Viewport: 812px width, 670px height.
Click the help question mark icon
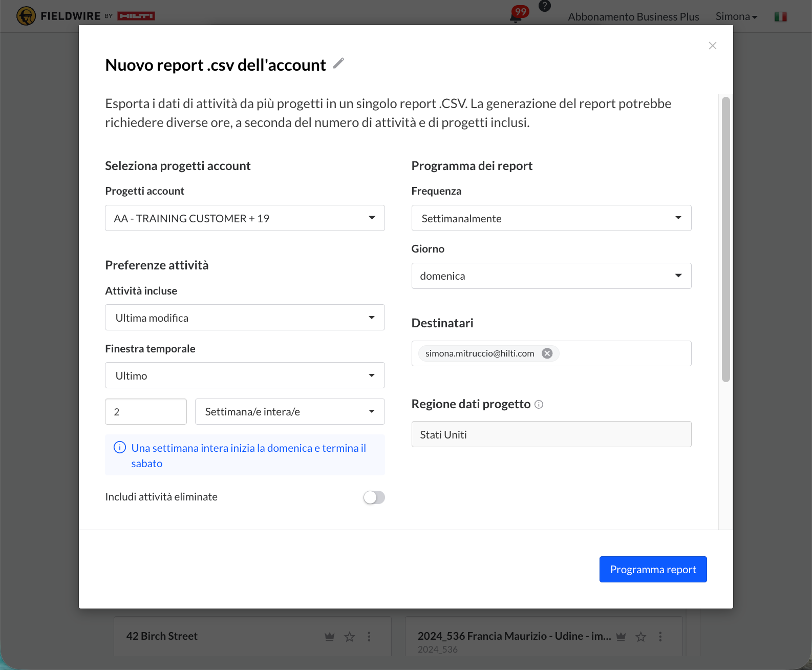coord(545,6)
